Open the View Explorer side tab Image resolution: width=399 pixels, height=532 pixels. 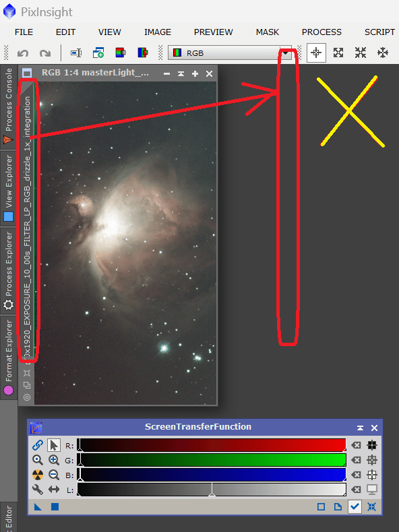pyautogui.click(x=9, y=189)
